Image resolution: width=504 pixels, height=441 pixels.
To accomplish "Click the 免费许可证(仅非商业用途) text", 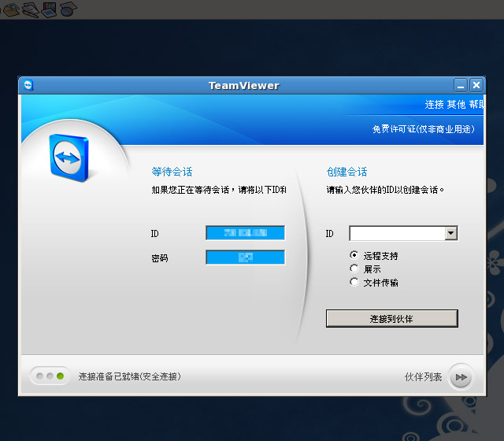I will coord(424,129).
